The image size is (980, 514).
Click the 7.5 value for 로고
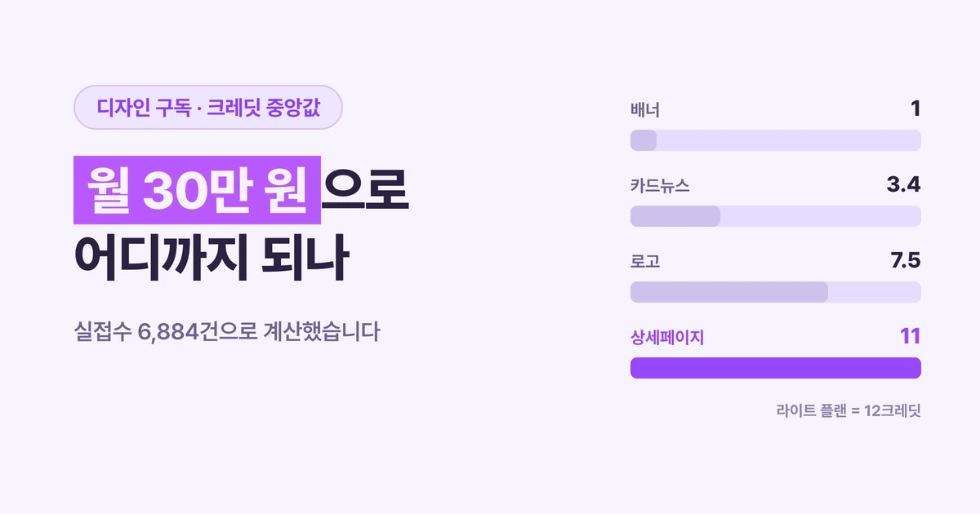[905, 261]
